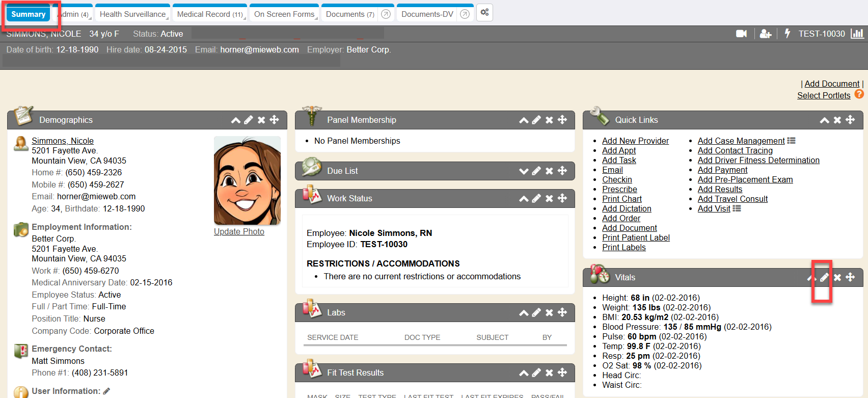Switch to the Health Surveillance tab
868x398 pixels.
pos(132,14)
